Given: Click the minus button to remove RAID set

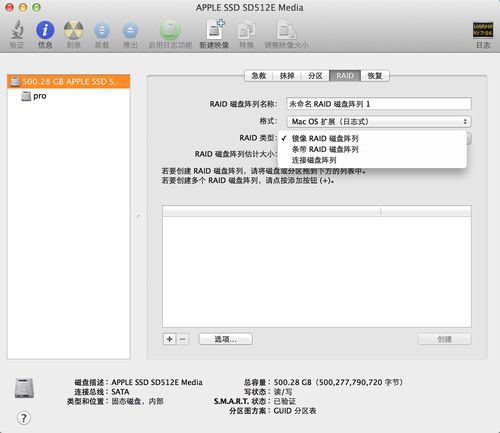Looking at the screenshot, I should pyautogui.click(x=183, y=339).
